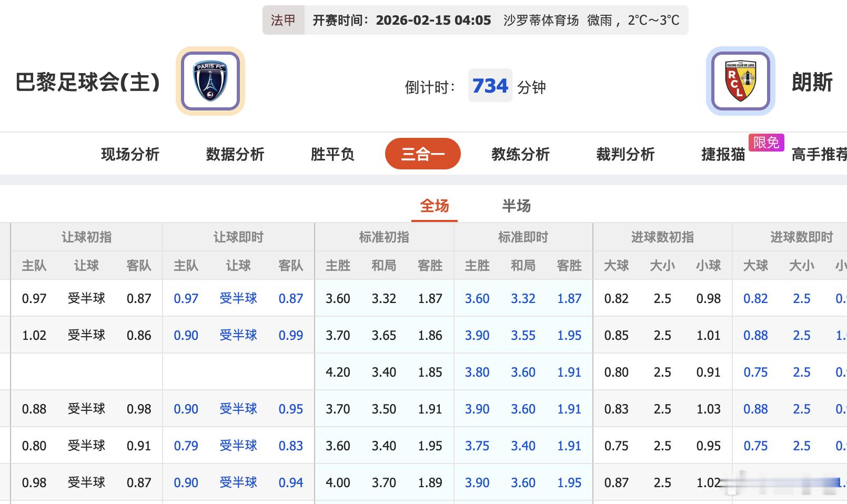Click the live 3.60 home win odds
The height and width of the screenshot is (504, 847).
click(476, 298)
